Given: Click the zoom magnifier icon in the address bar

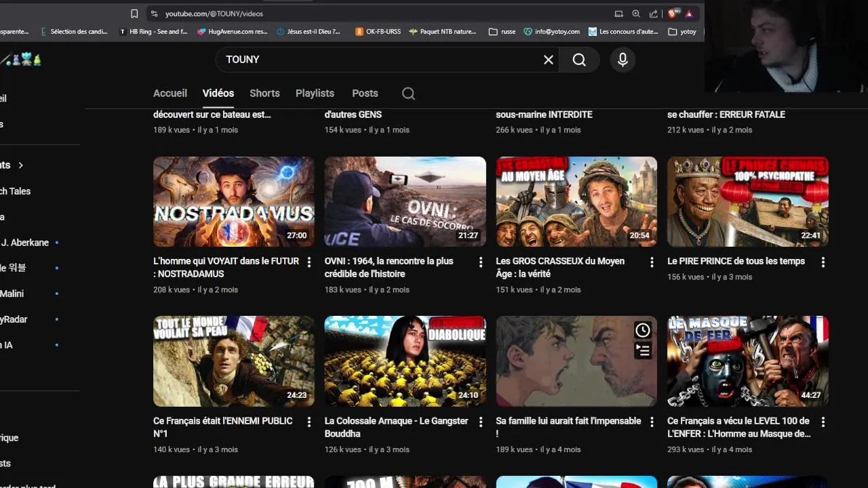Looking at the screenshot, I should (x=636, y=14).
